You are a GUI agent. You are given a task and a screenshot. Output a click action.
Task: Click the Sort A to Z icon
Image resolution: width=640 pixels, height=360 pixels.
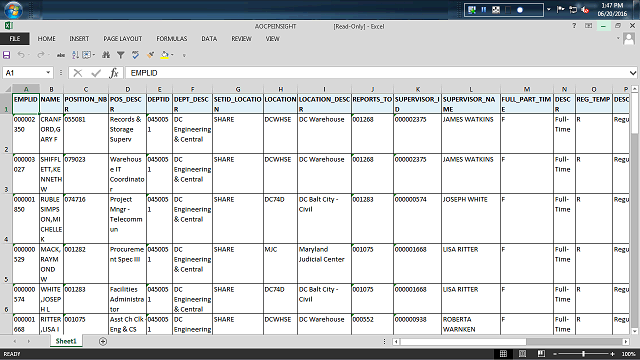(75, 55)
